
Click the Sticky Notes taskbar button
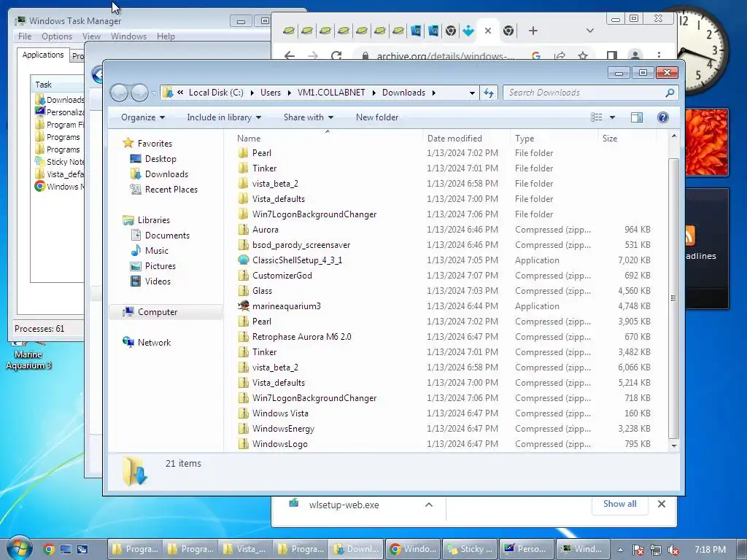471,549
